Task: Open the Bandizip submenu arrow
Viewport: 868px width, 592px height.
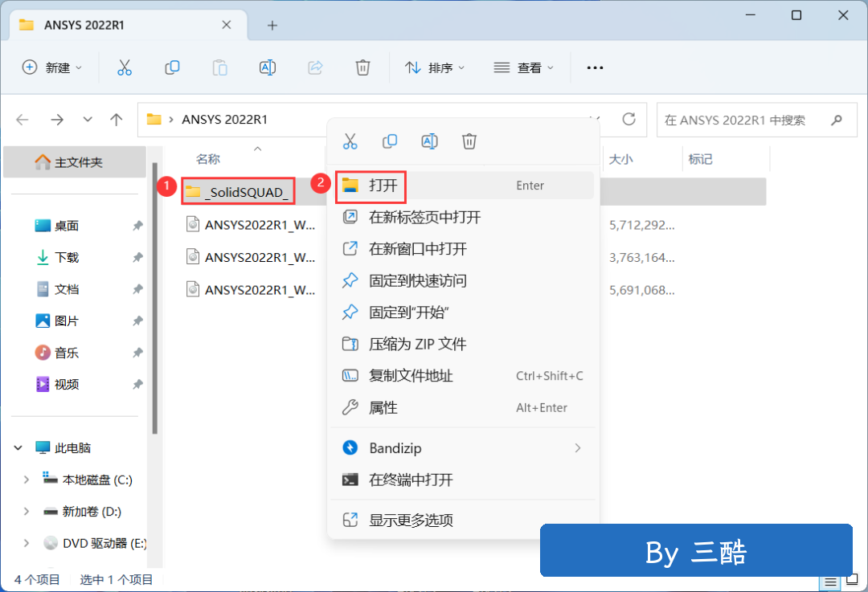Action: point(577,448)
